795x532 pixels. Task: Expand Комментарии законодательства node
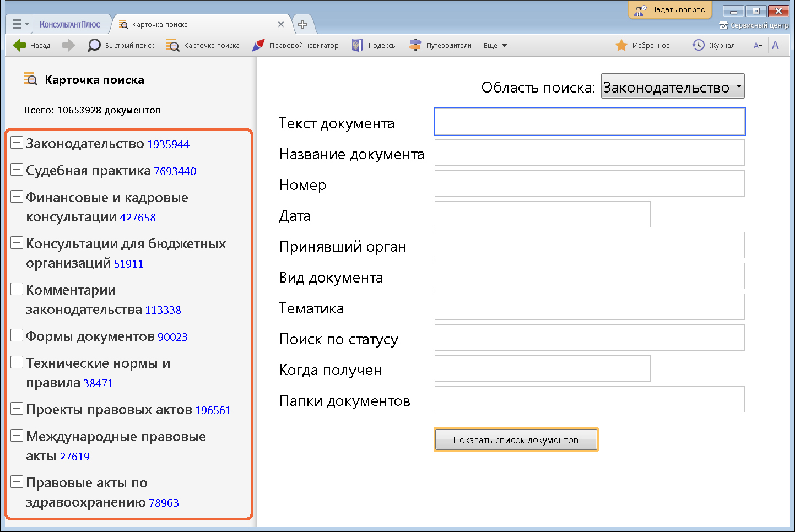click(x=17, y=289)
